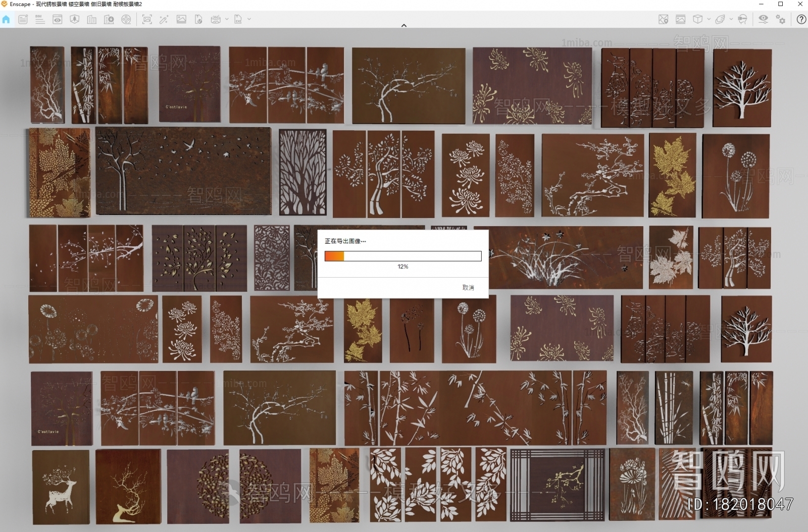Open the manage views eye window icon
Screen dimensions: 808x532
(x=58, y=20)
